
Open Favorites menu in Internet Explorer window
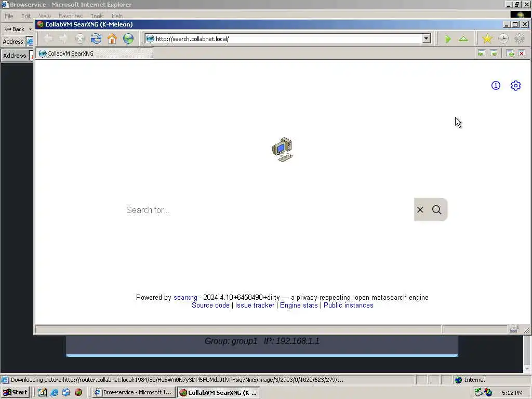[x=71, y=16]
